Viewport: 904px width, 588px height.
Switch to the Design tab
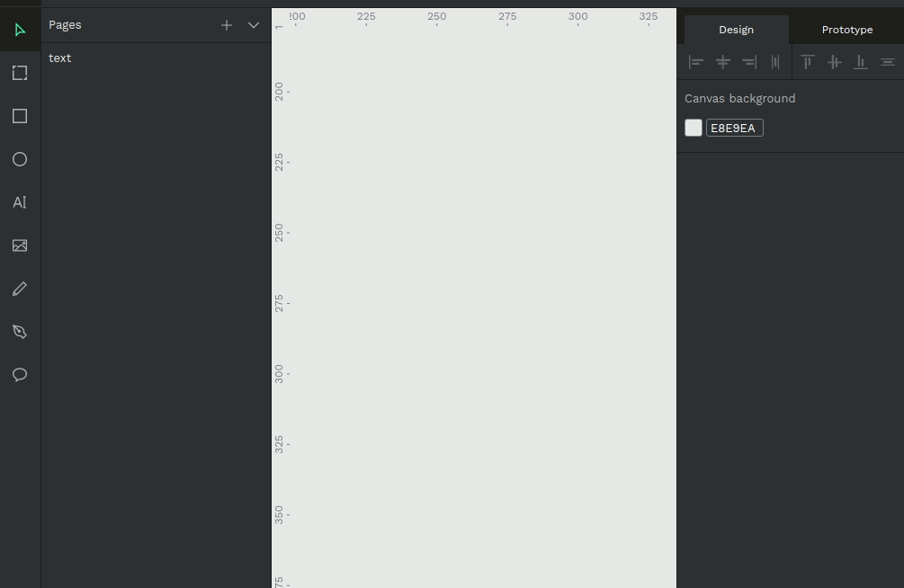point(736,30)
